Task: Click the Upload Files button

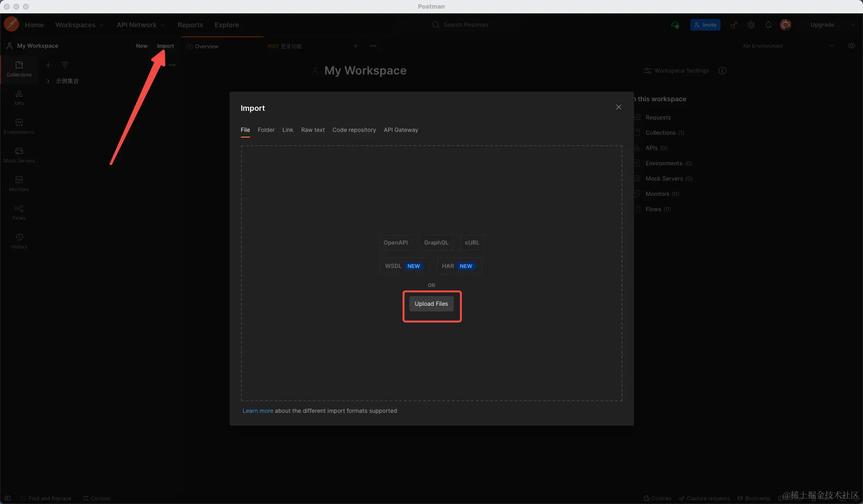Action: click(431, 304)
